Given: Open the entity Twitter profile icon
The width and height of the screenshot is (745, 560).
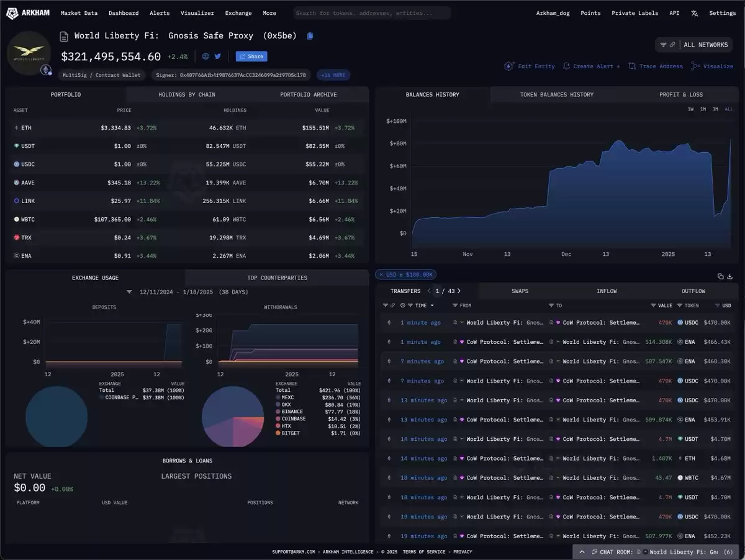Looking at the screenshot, I should (218, 56).
